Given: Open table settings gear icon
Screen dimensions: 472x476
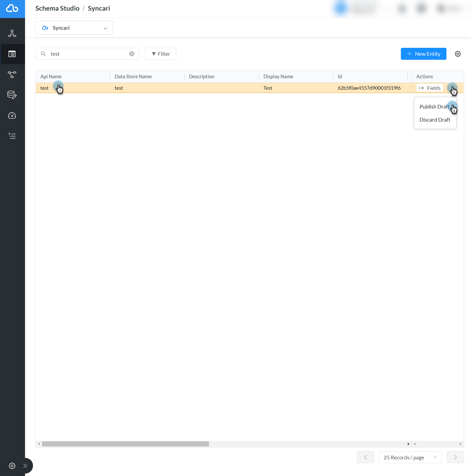Looking at the screenshot, I should pyautogui.click(x=458, y=54).
